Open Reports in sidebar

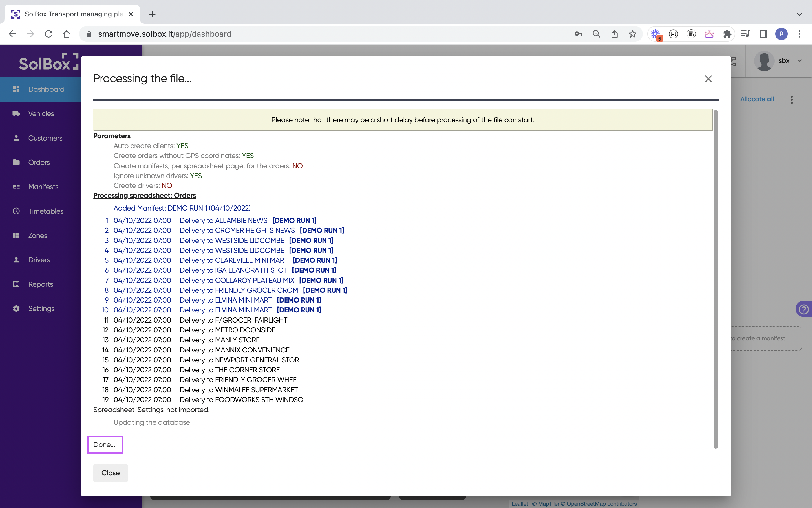[41, 284]
